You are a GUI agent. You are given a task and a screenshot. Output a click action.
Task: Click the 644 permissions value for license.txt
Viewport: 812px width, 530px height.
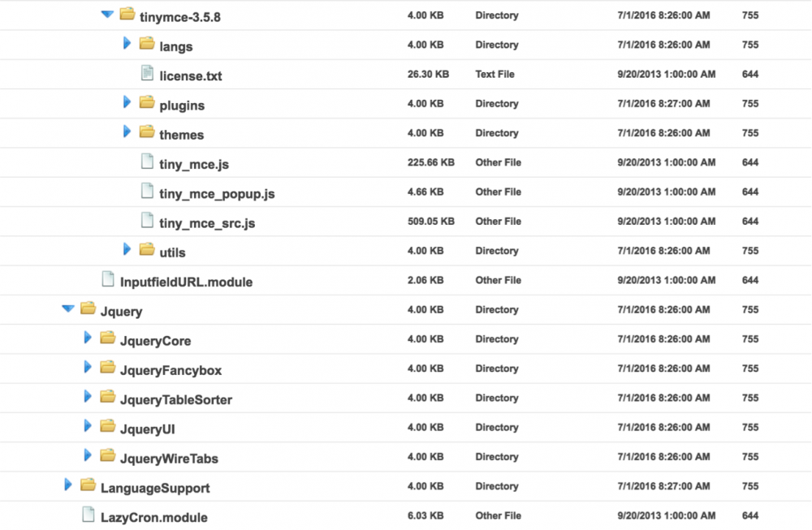pyautogui.click(x=749, y=74)
